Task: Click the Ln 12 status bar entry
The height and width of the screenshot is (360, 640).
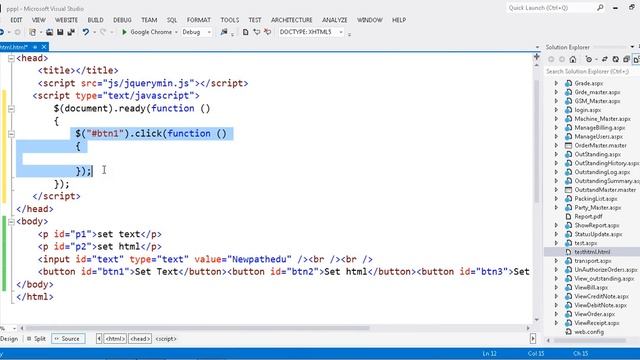Action: 489,353
